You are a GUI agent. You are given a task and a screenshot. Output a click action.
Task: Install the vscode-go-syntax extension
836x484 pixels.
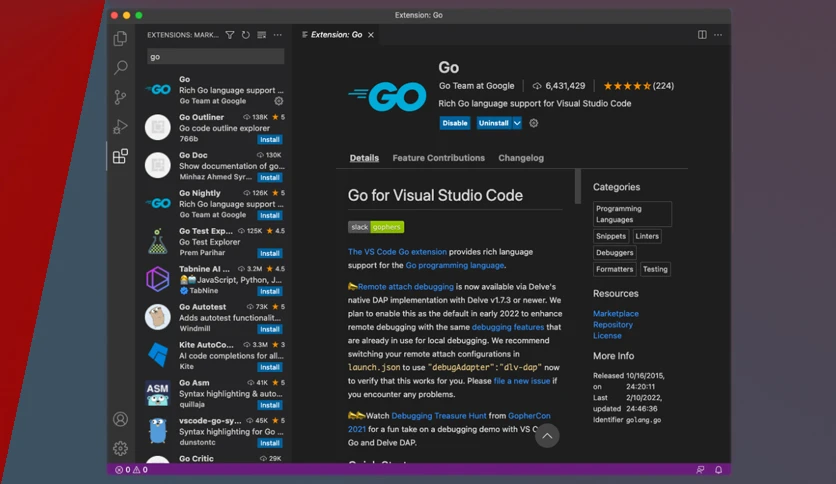(270, 443)
